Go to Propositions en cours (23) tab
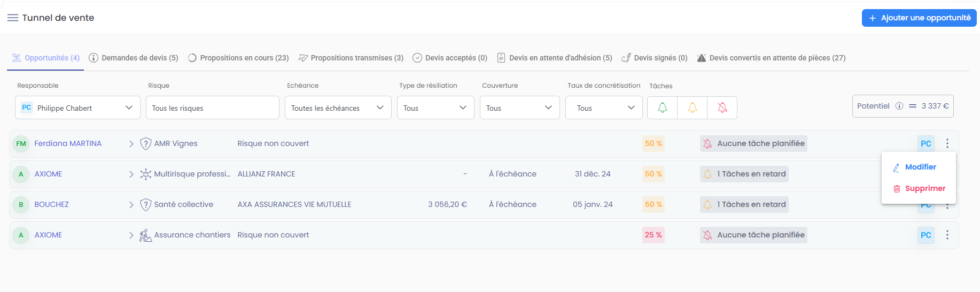 [x=238, y=58]
